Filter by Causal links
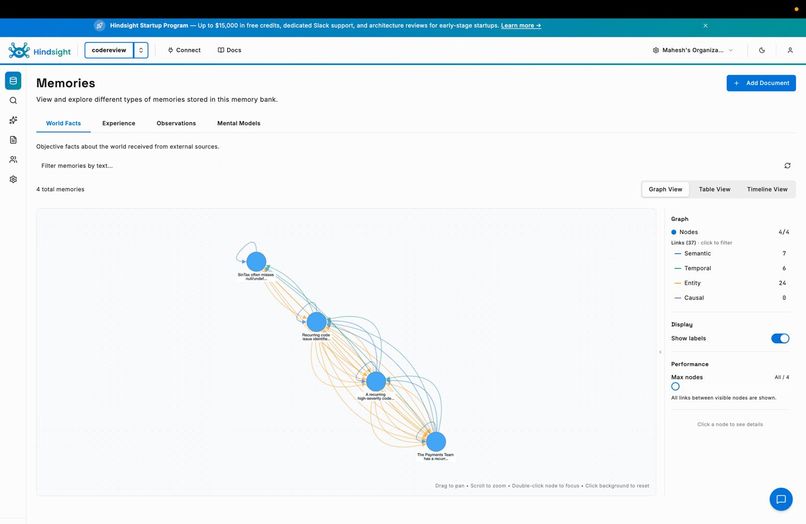 pyautogui.click(x=730, y=298)
